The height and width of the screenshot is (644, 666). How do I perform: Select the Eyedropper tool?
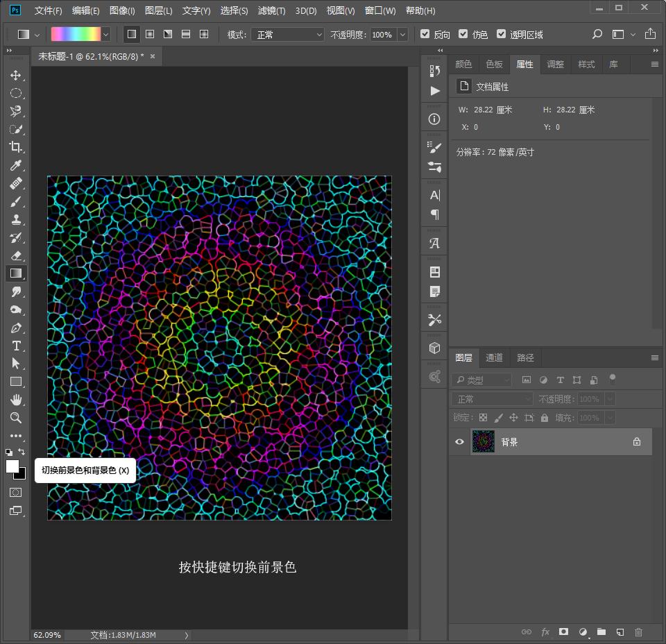tap(15, 165)
